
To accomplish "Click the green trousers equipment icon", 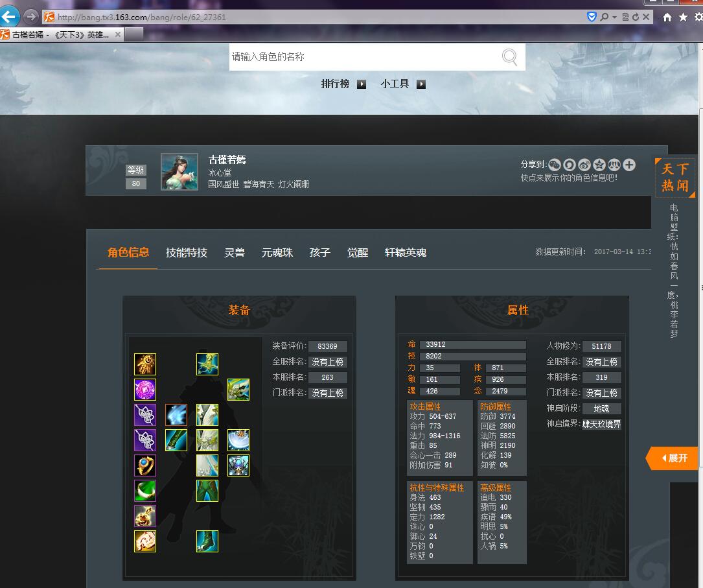I will tap(207, 491).
